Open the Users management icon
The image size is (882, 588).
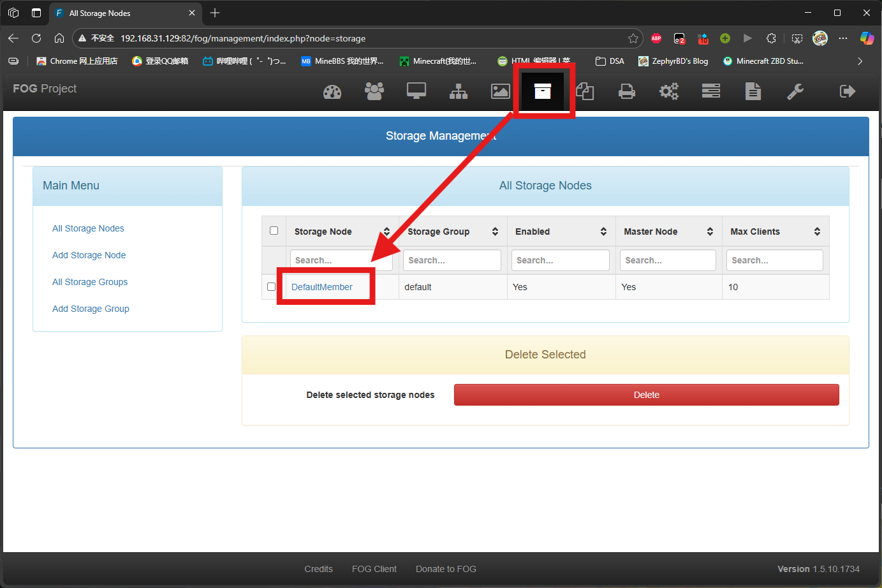pos(374,91)
